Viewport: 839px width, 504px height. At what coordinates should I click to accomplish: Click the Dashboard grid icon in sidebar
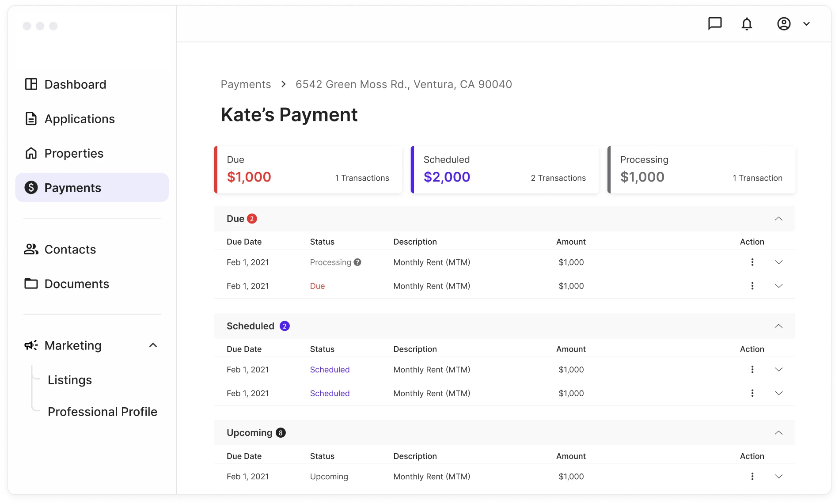[x=31, y=84]
